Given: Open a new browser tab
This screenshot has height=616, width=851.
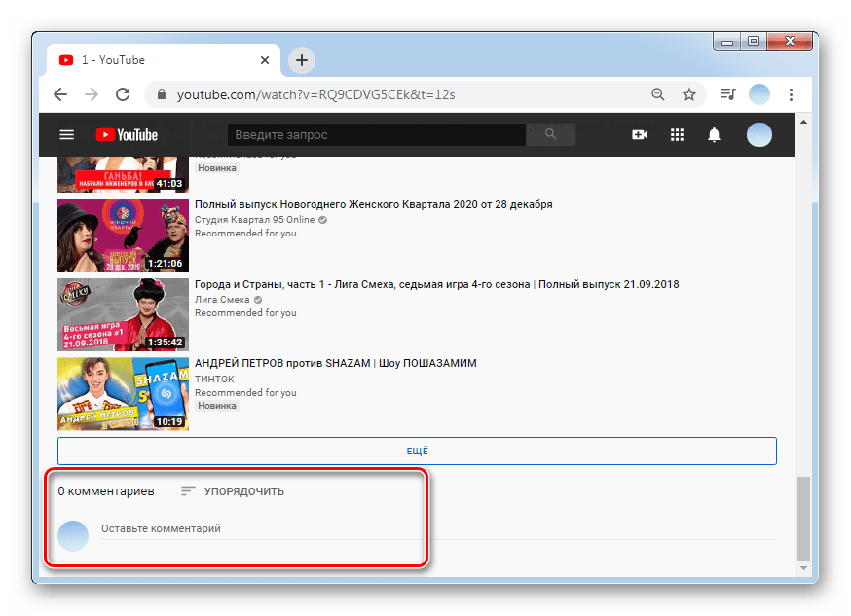Looking at the screenshot, I should pos(302,60).
